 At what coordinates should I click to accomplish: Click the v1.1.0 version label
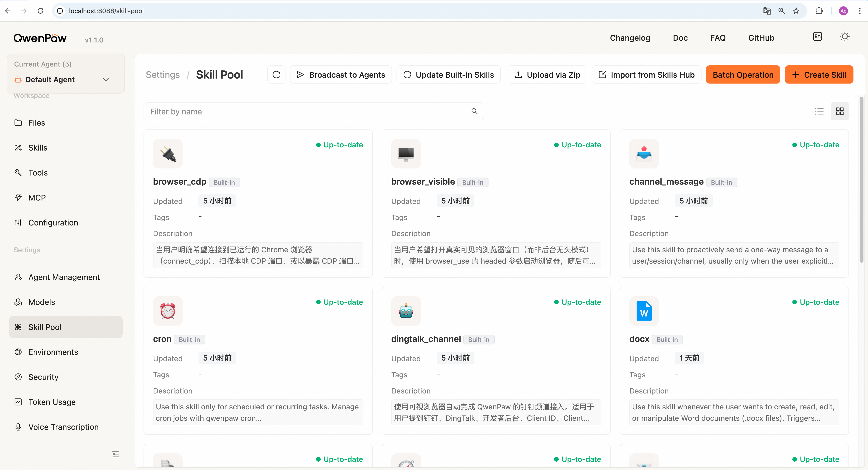[x=94, y=40]
